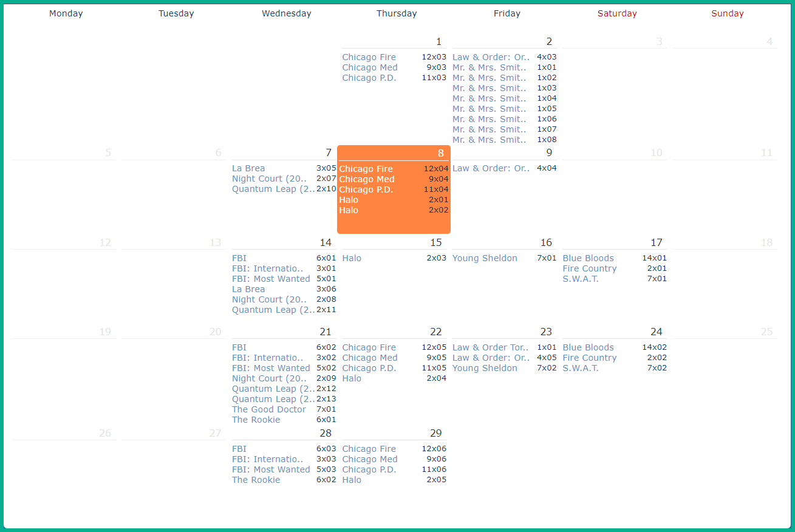Open Chicago P.D. episode 11x06

coord(369,469)
